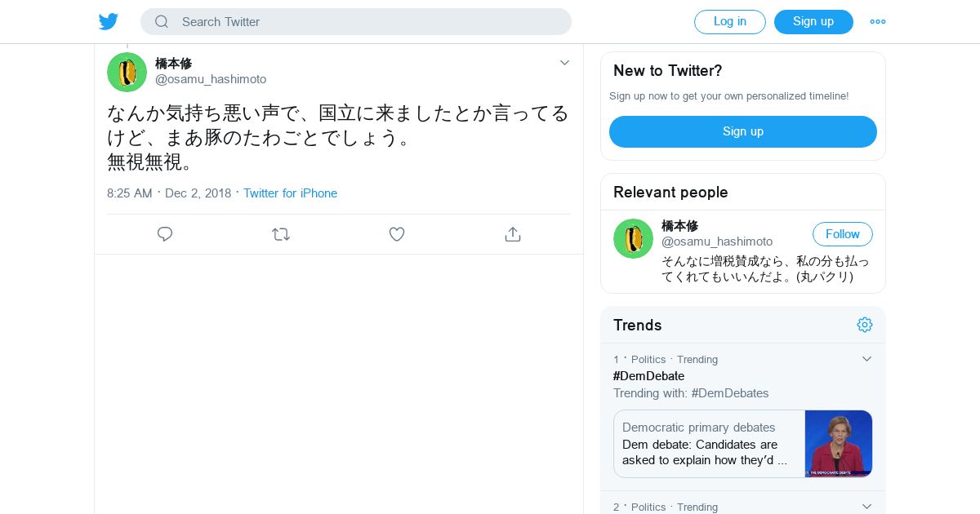This screenshot has width=980, height=514.
Task: Open the three-dot more options menu
Action: pos(878,22)
